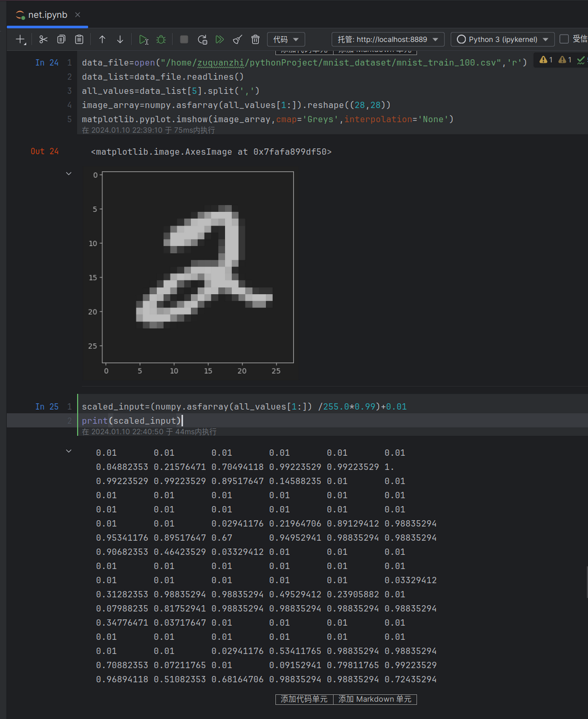Move the cell up
The height and width of the screenshot is (719, 588).
click(102, 39)
